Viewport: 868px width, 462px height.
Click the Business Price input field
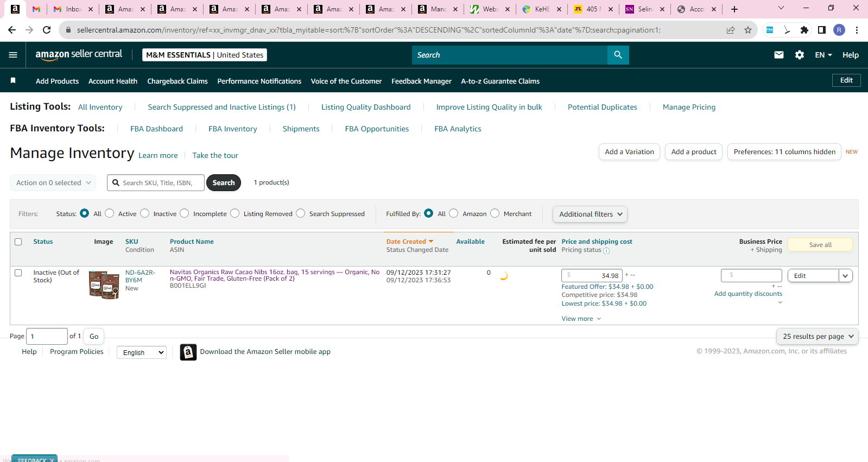(x=751, y=275)
